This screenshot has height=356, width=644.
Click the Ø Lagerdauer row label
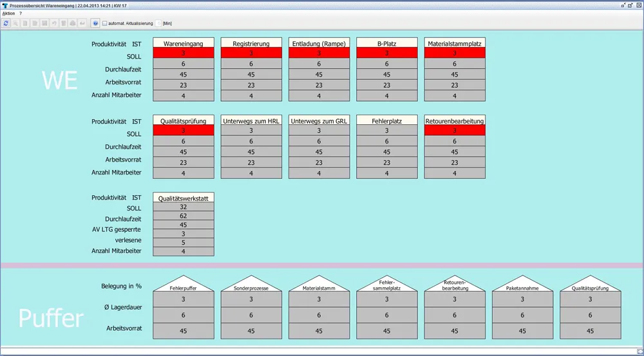124,307
